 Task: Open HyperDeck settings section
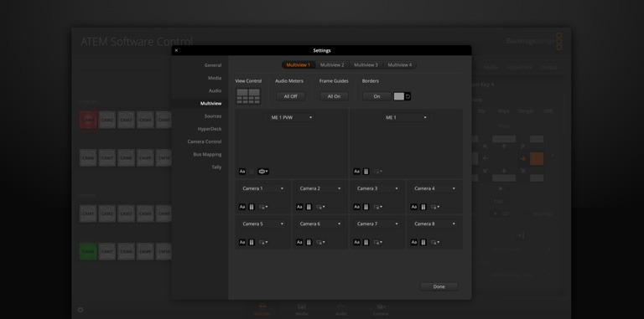[210, 129]
